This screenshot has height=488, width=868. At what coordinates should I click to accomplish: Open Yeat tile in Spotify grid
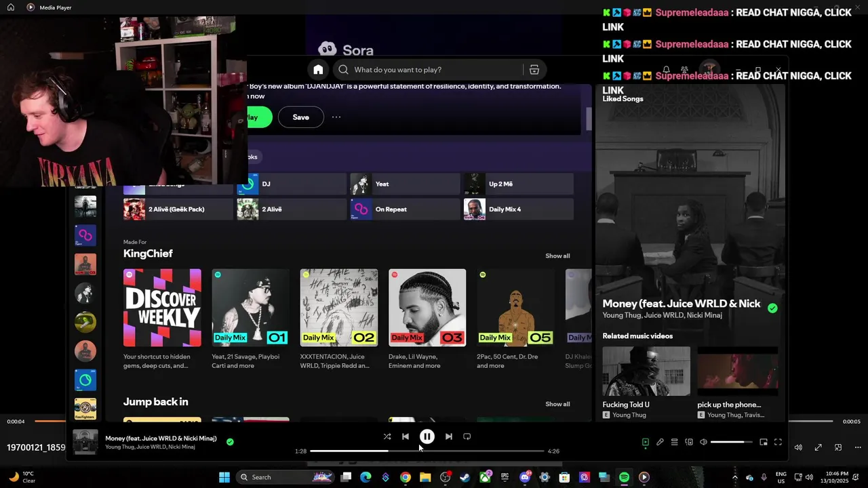click(405, 184)
